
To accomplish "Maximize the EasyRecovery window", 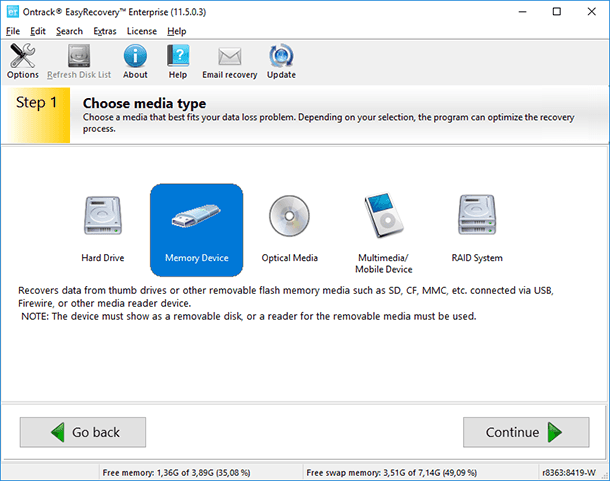I will [557, 12].
